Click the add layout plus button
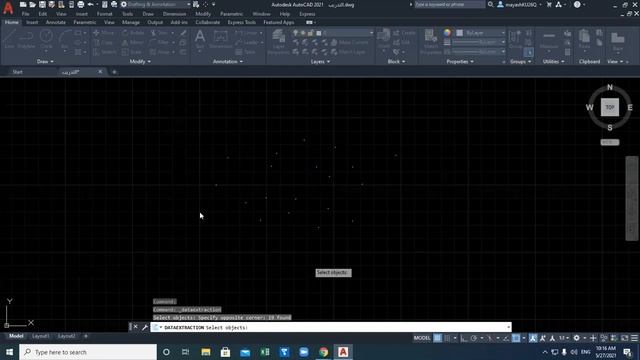This screenshot has height=360, width=640. click(86, 336)
